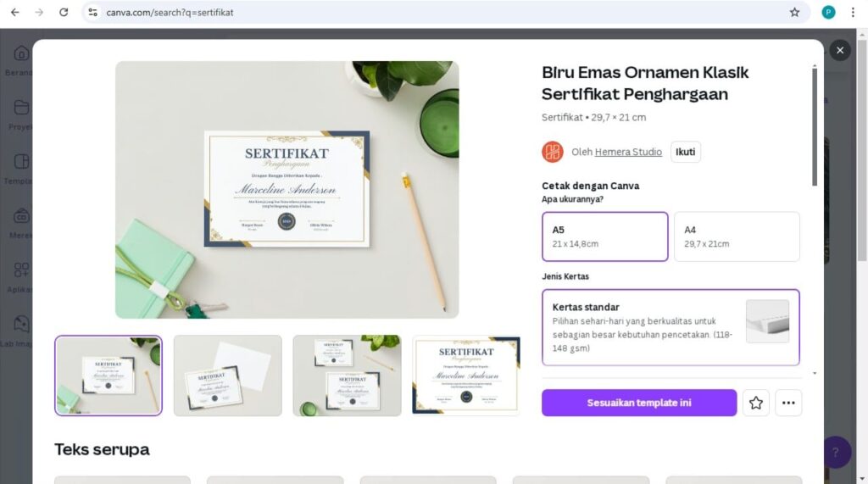868x484 pixels.
Task: Go back with the browser arrow
Action: pos(15,12)
